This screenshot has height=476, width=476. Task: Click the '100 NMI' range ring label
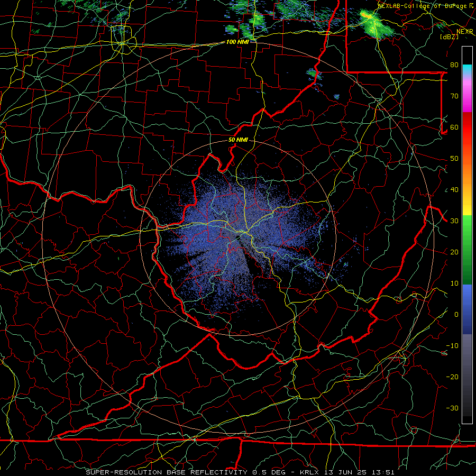(x=237, y=42)
